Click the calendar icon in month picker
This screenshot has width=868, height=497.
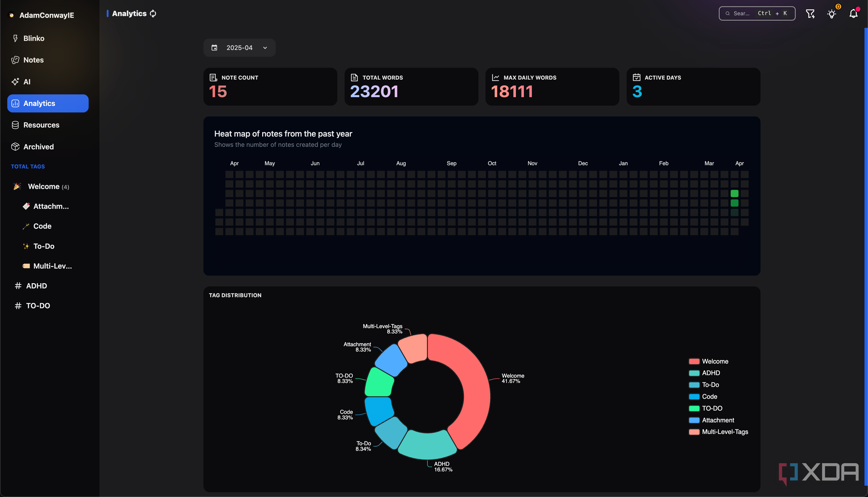[x=214, y=47]
